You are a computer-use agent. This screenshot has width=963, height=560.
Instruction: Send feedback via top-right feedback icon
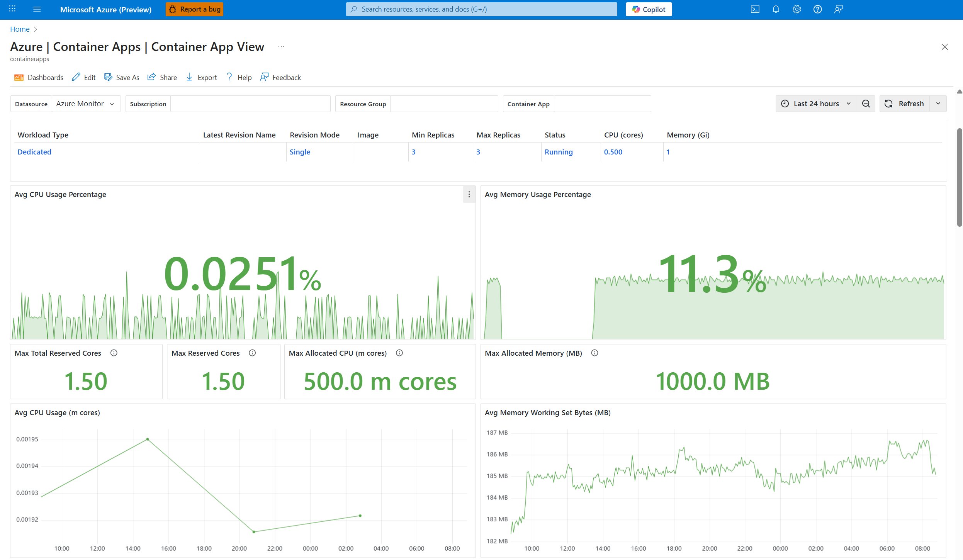(x=838, y=9)
